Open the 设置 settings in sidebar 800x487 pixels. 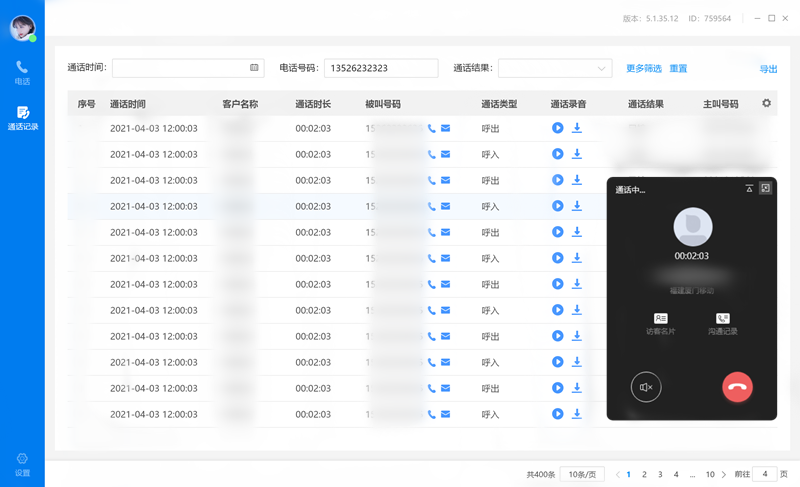coord(22,464)
